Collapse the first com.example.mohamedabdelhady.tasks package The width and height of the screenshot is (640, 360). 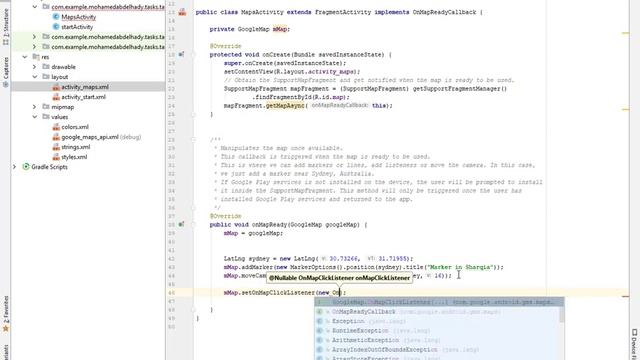point(35,7)
